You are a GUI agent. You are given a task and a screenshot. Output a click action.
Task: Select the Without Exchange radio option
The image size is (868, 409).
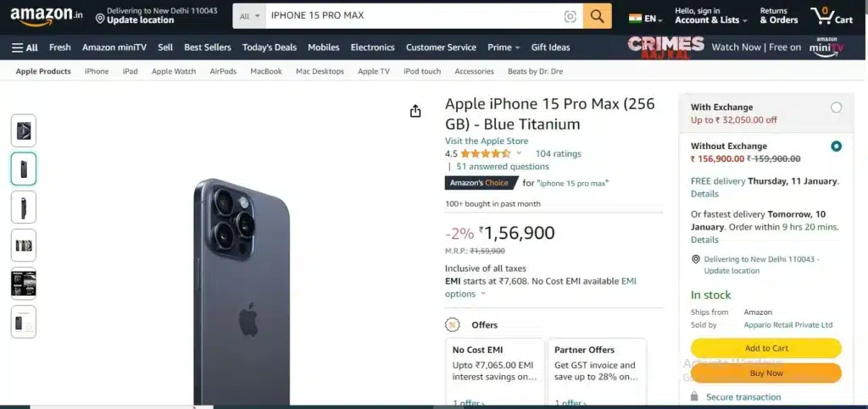click(836, 146)
